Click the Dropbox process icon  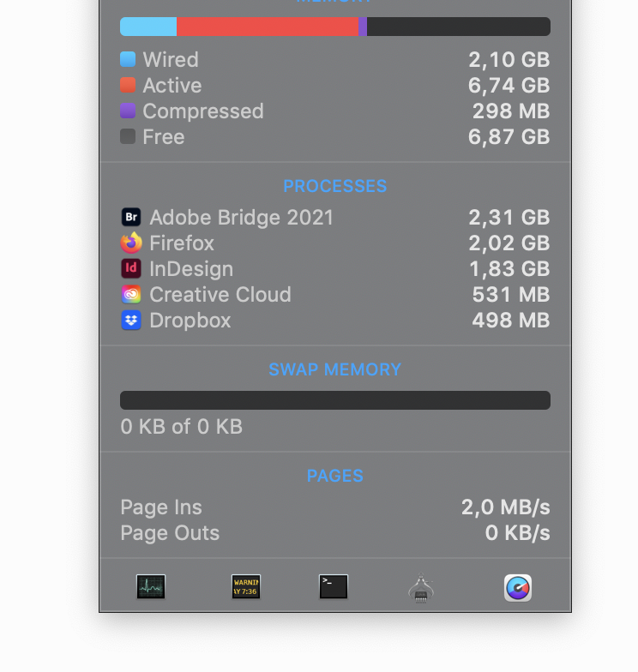[x=131, y=321]
